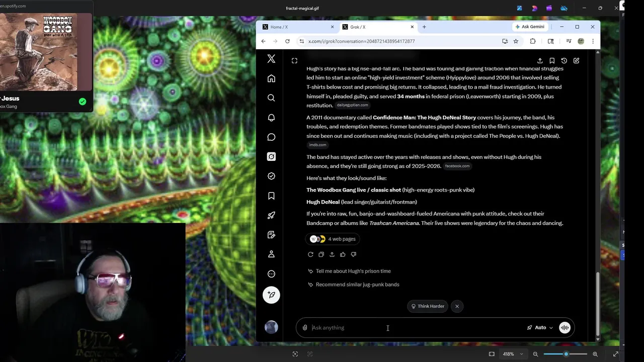Go to Home in X sidebar
This screenshot has height=362, width=644.
(x=271, y=78)
